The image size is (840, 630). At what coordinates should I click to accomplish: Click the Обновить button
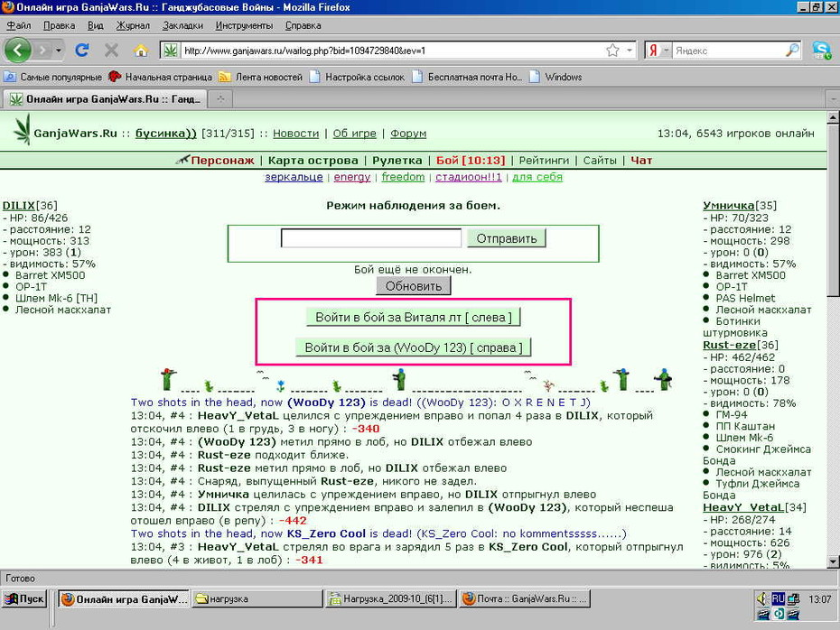tap(414, 286)
